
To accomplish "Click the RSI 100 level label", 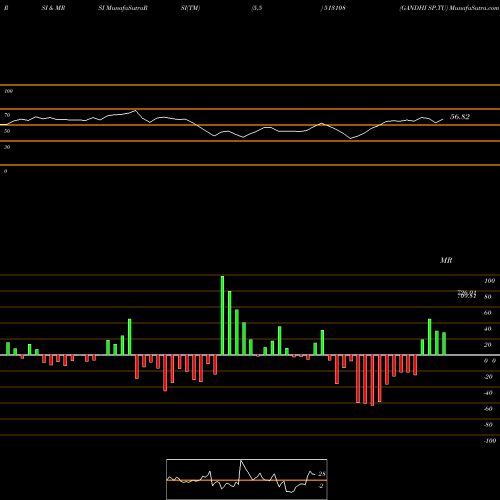I will pos(8,91).
